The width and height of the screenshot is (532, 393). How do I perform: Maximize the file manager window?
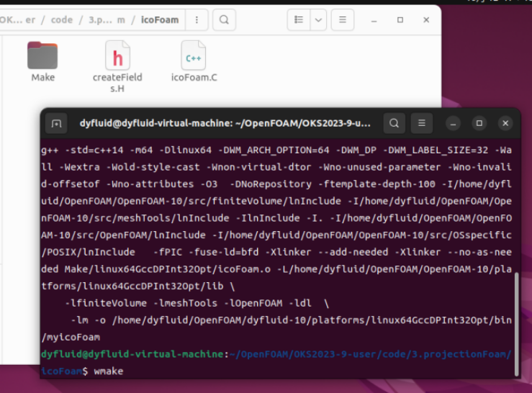400,20
